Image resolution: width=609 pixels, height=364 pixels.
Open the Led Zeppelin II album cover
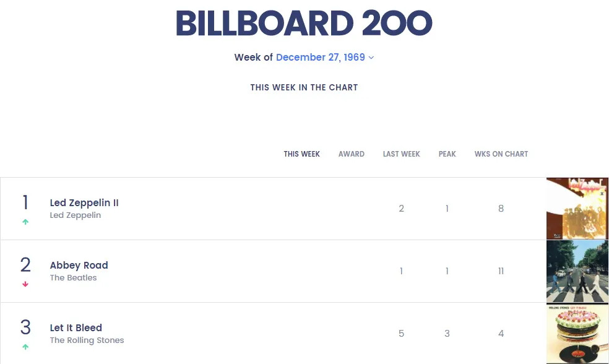coord(577,209)
